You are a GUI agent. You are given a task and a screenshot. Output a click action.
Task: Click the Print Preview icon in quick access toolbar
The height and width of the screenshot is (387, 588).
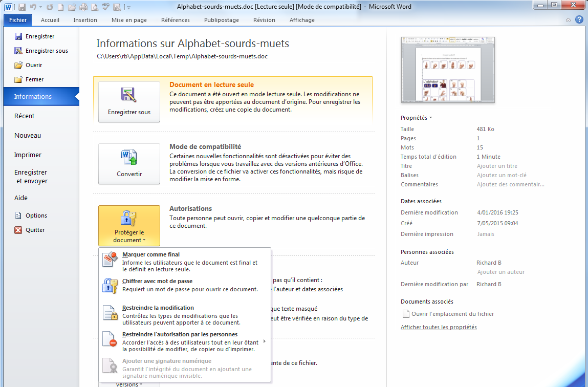pyautogui.click(x=95, y=7)
